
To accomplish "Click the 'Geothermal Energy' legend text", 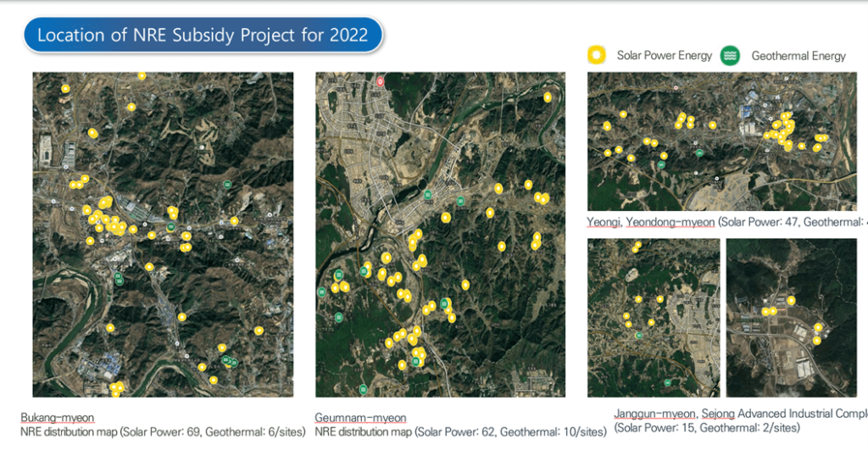I will pyautogui.click(x=798, y=56).
